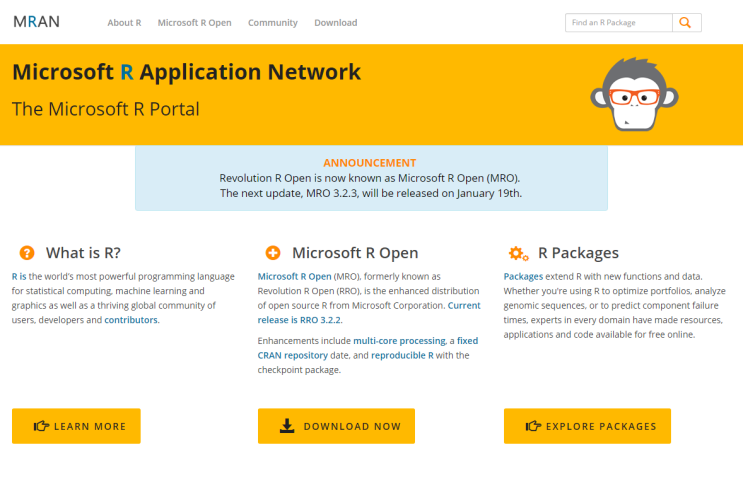Viewport: 743px width, 481px height.
Task: Open the reproducible R link
Action: pos(402,355)
